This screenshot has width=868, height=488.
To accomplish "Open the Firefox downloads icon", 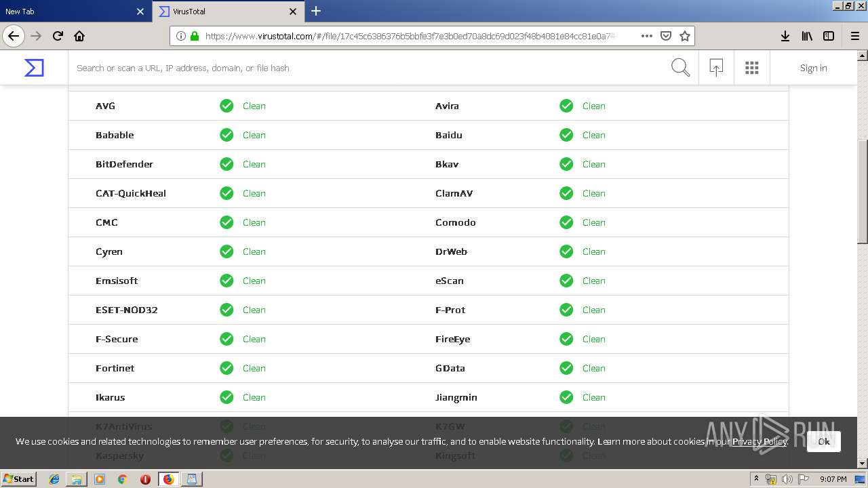I will (785, 36).
